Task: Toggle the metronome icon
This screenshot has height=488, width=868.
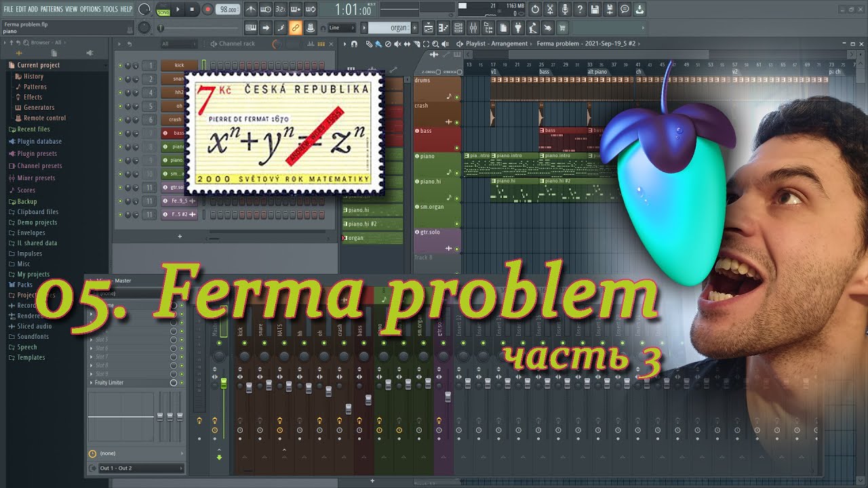Action: pos(251,9)
